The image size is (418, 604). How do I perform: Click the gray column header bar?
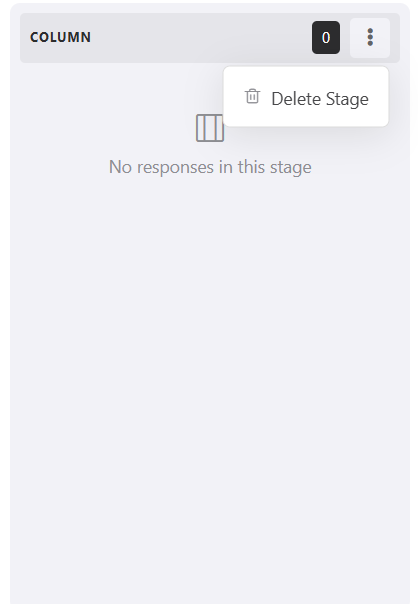(x=210, y=38)
